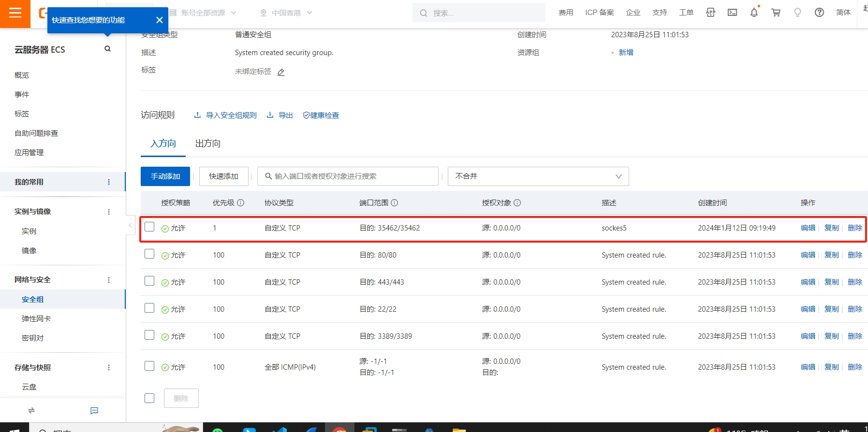Click the port search input field
The width and height of the screenshot is (868, 432).
pyautogui.click(x=348, y=176)
